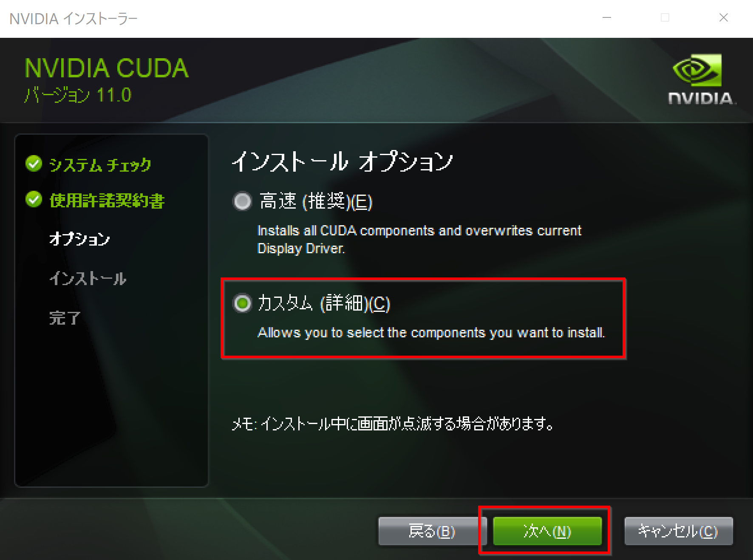Select the オプション step in sidebar
Viewport: 753px width, 560px height.
[x=79, y=239]
